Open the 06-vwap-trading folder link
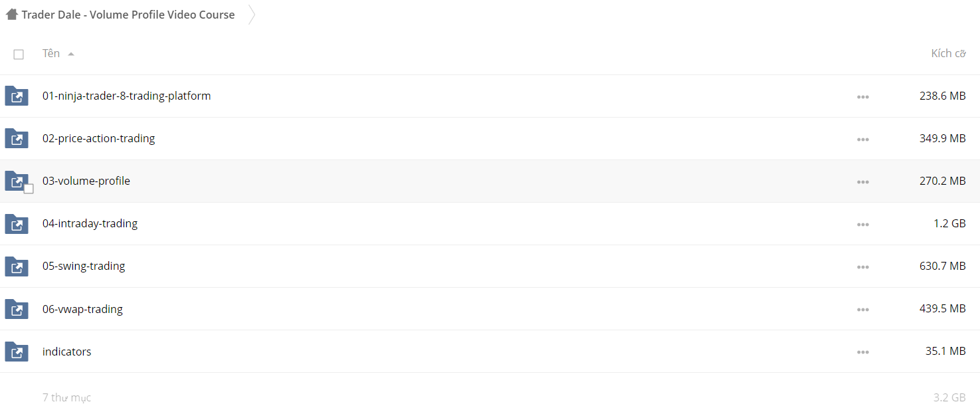Image resolution: width=980 pixels, height=420 pixels. (82, 309)
